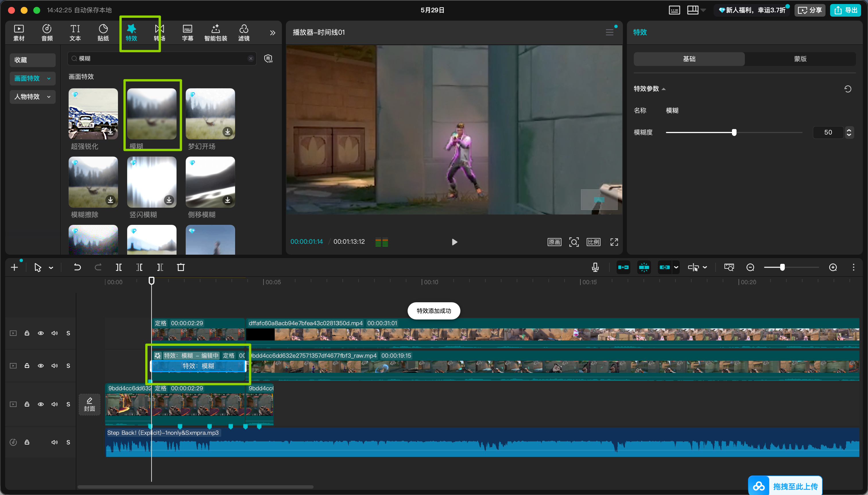The image size is (868, 495).
Task: Open the 贴纸 stickers tab
Action: (103, 33)
